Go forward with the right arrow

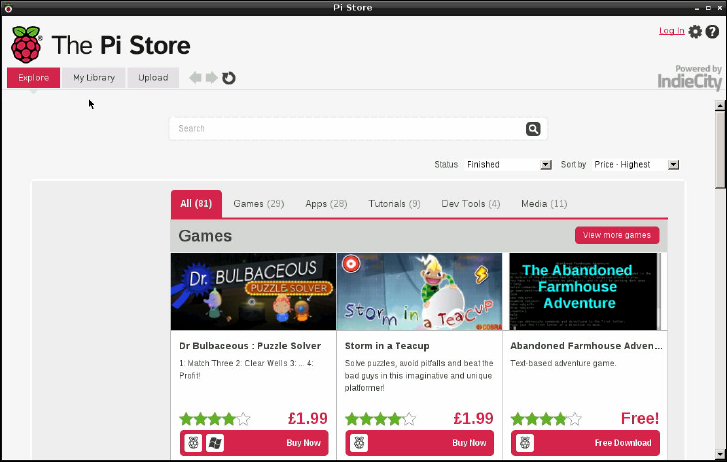tap(211, 77)
